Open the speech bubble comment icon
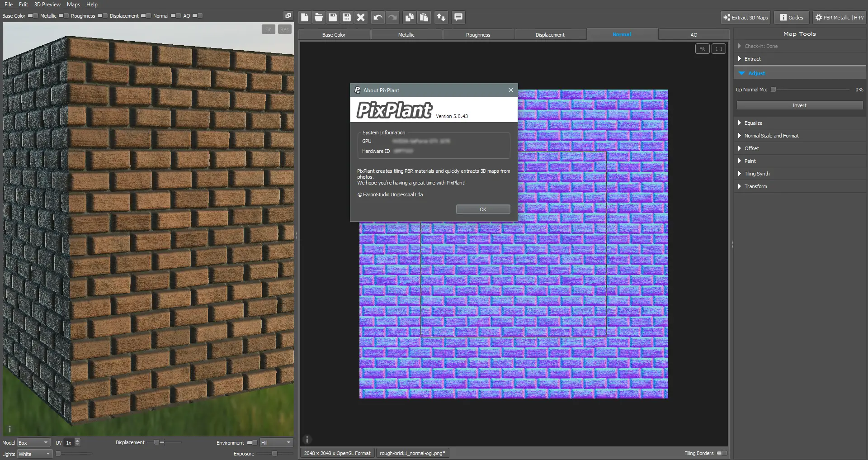Image resolution: width=868 pixels, height=460 pixels. 458,17
